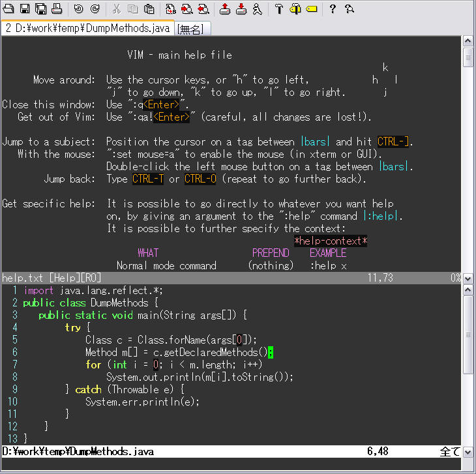Click the Cut scissors icon
This screenshot has width=476, height=474.
[x=117, y=8]
